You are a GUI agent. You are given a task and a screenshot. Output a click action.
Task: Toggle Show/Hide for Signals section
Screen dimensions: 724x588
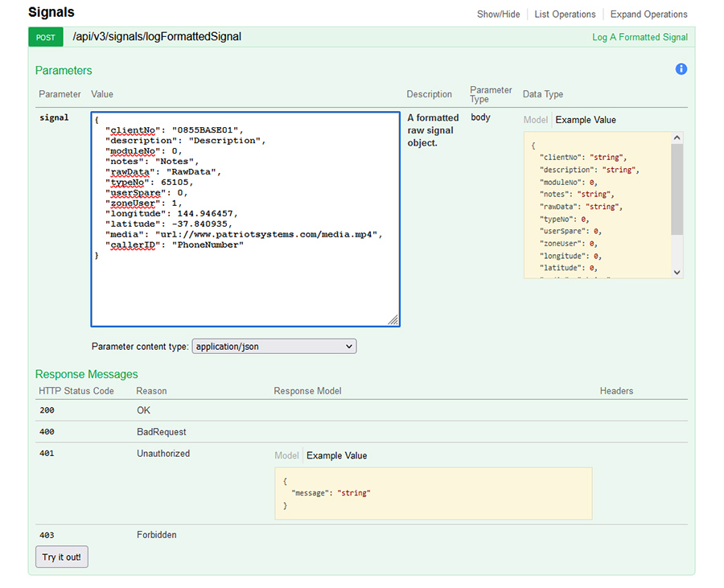[x=498, y=14]
